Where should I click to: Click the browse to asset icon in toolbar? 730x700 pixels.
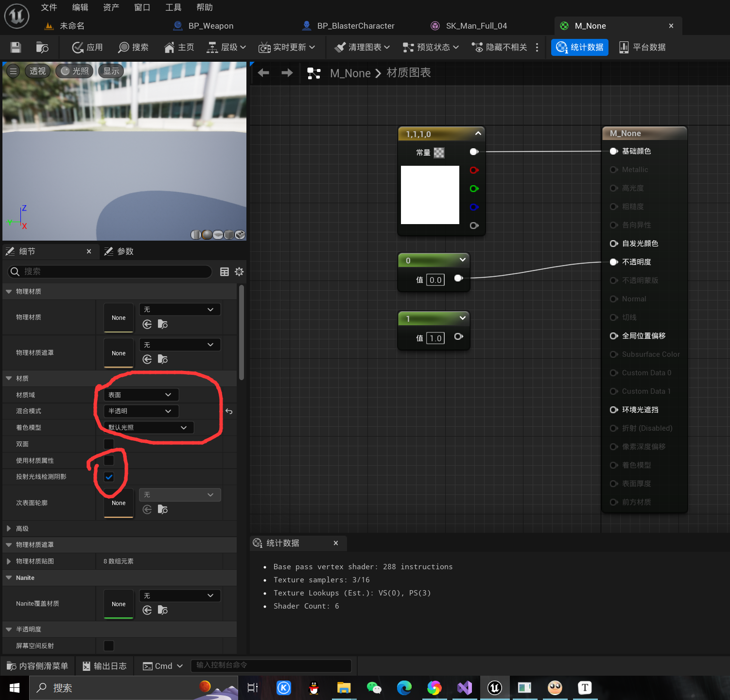[42, 47]
